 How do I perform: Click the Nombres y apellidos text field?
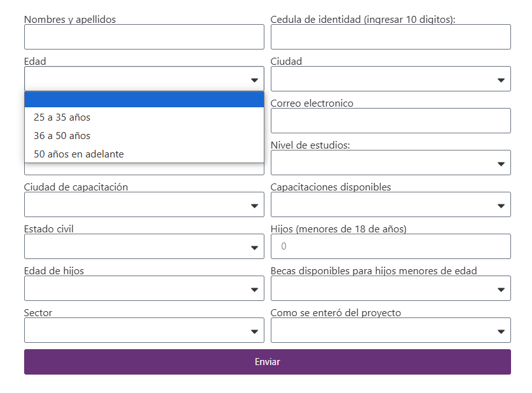144,37
